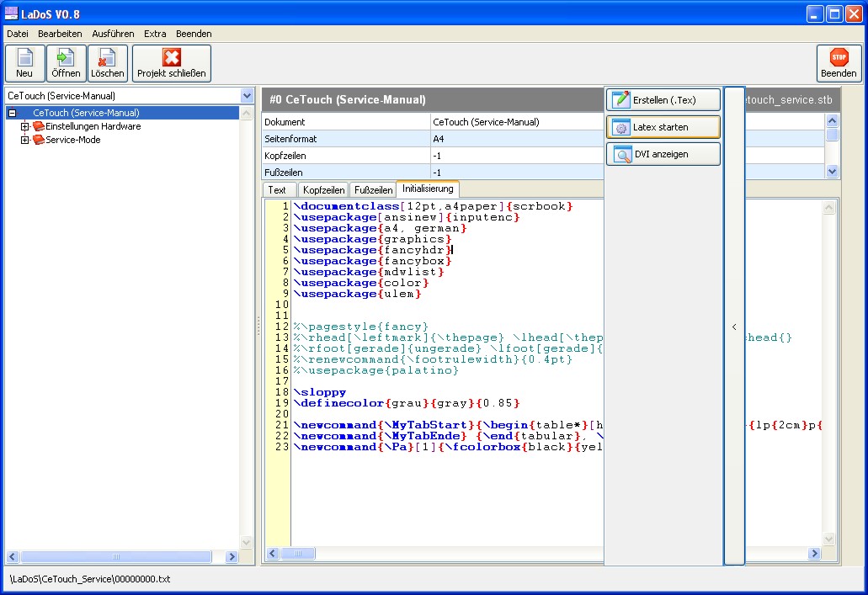Select the Text tab

point(277,190)
